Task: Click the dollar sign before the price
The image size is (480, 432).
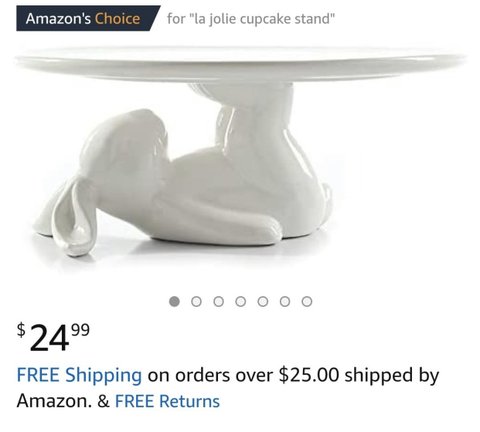Action: [21, 330]
